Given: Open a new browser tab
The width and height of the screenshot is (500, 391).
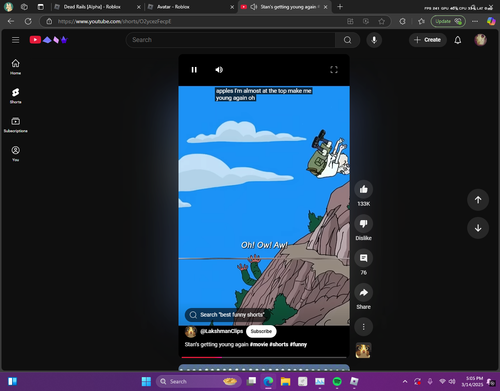Looking at the screenshot, I should (340, 7).
